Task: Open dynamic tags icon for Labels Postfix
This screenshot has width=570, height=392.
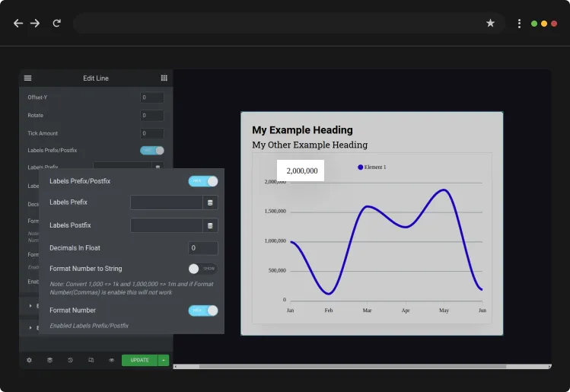Action: click(210, 225)
